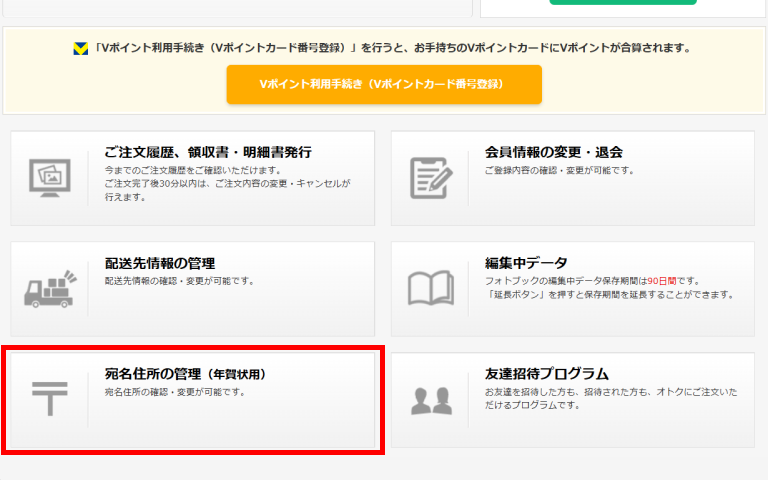This screenshot has height=480, width=768.
Task: Open 友達招待プログラム heading
Action: click(x=547, y=374)
